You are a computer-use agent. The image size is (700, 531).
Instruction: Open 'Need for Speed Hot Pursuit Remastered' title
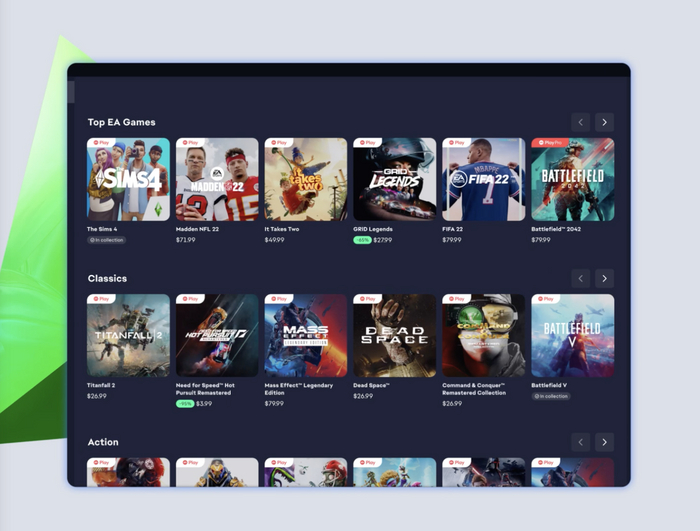[205, 389]
